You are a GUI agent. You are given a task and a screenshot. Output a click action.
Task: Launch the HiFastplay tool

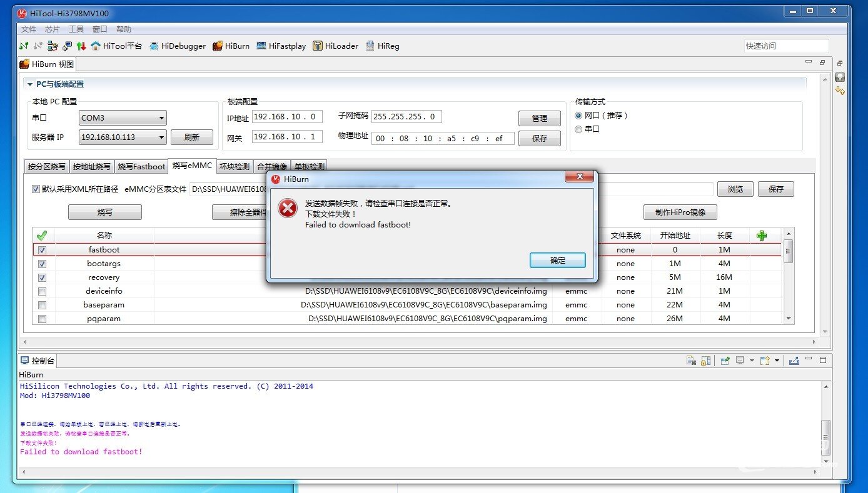click(x=281, y=46)
